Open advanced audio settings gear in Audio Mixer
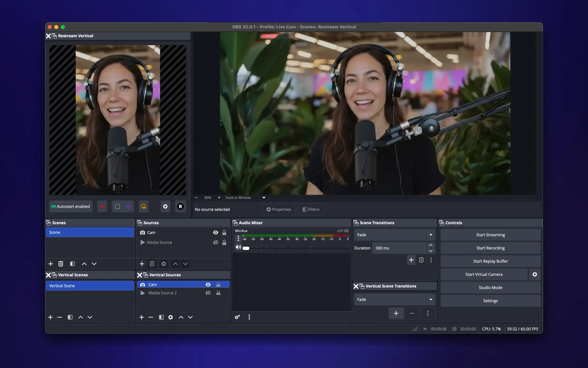This screenshot has width=588, height=368. tap(237, 317)
